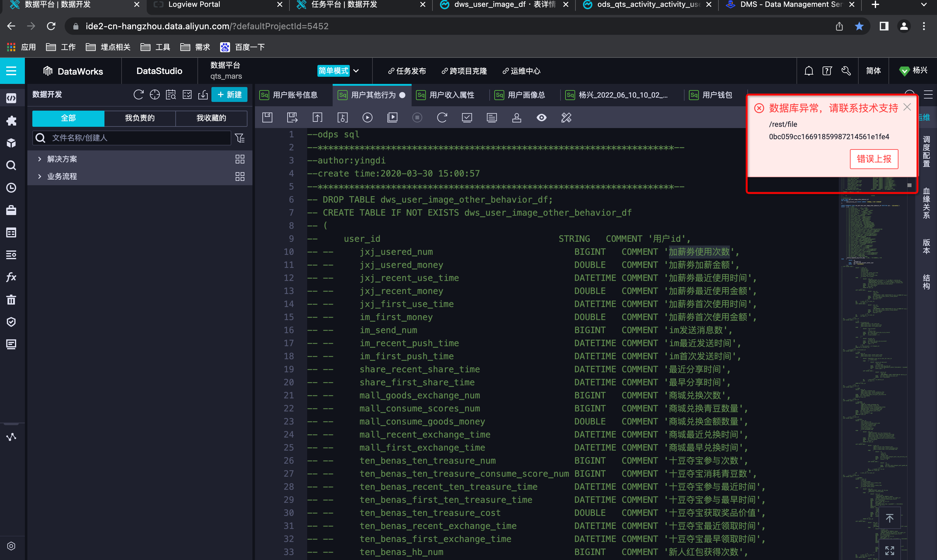Click the fullscreen expand icon at bottom right
Screen dimensions: 937x560
890,550
